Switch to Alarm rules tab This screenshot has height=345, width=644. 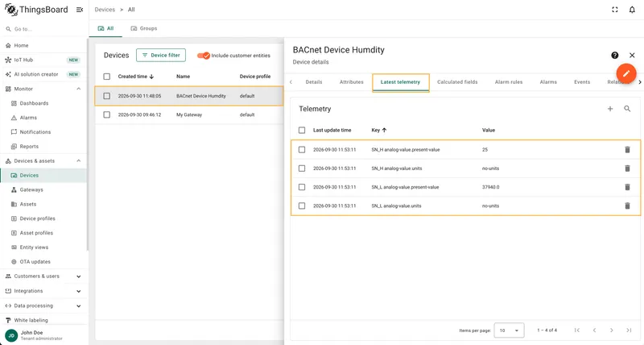(509, 82)
